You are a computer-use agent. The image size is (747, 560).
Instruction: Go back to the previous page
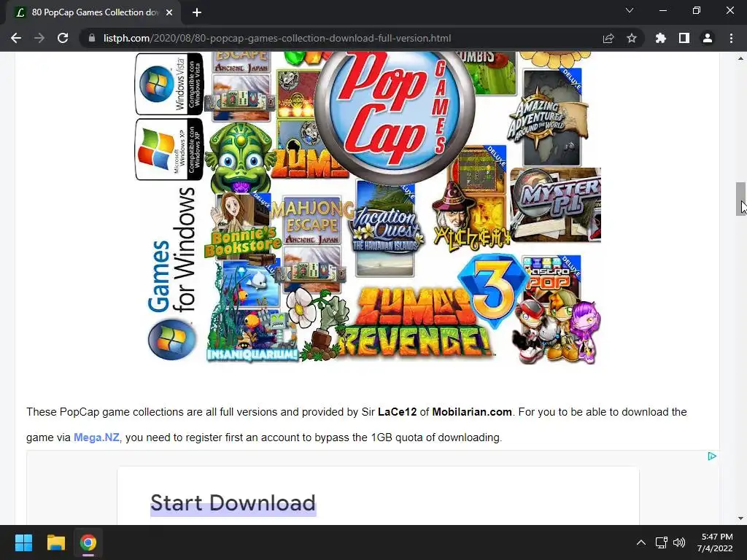click(16, 38)
